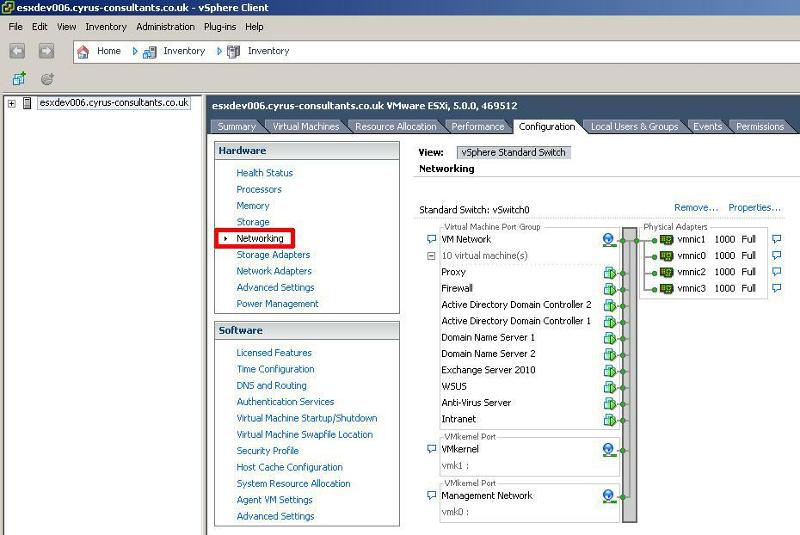Open the Administration menu

[165, 27]
